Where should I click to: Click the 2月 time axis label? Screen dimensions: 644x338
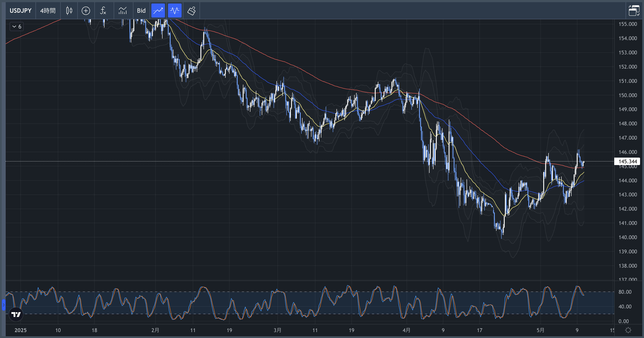pyautogui.click(x=155, y=330)
